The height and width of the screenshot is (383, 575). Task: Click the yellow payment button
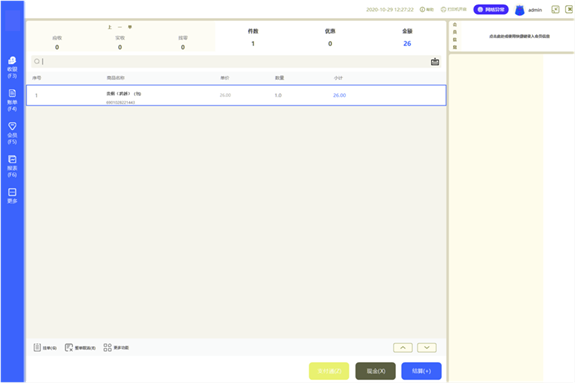coord(329,371)
